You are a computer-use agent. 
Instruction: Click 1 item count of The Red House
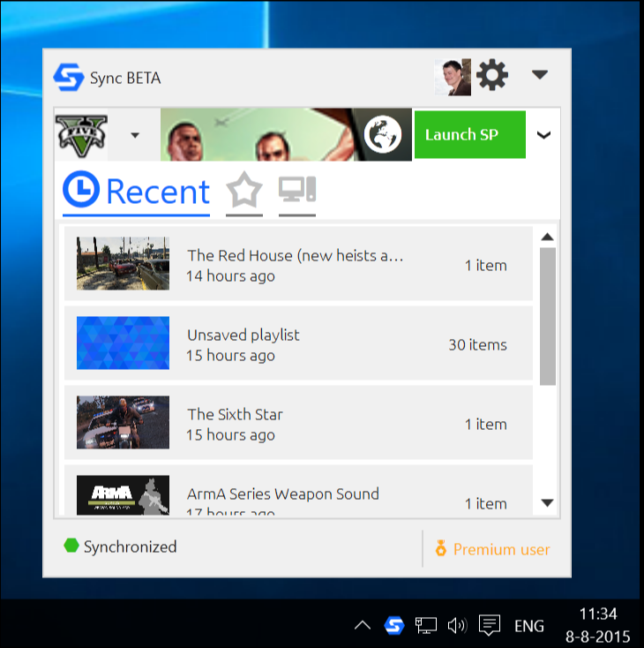click(486, 266)
